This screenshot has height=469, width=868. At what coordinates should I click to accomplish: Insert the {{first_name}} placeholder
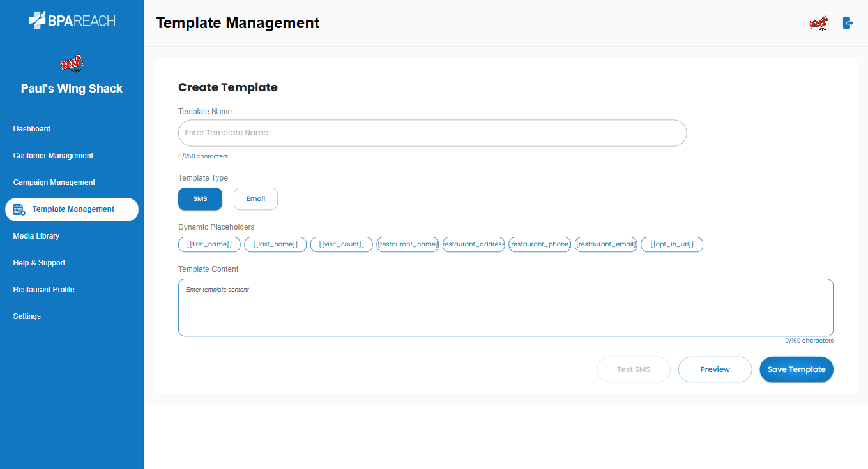click(x=209, y=244)
